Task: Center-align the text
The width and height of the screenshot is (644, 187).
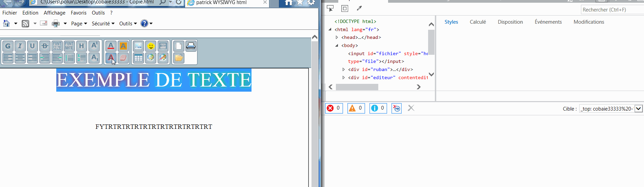Action: click(x=20, y=58)
